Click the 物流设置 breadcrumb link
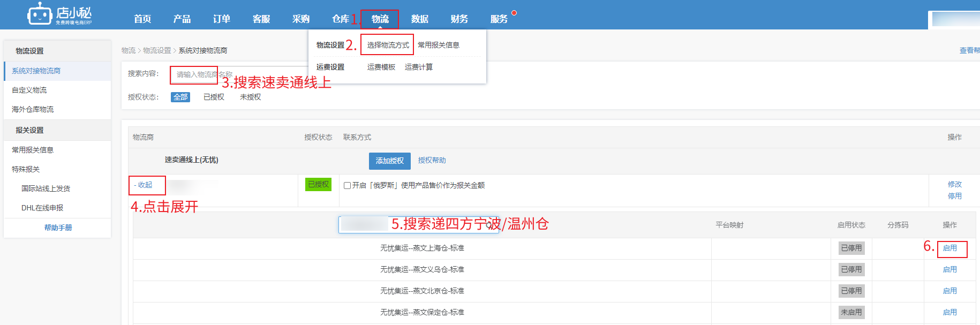The image size is (980, 325). click(157, 50)
